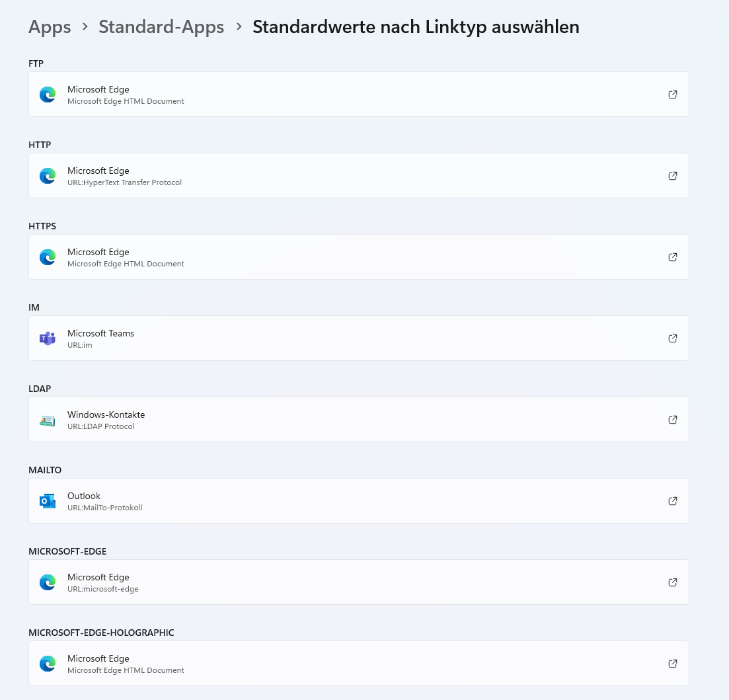The width and height of the screenshot is (729, 700).
Task: Click the Windows-Kontakte icon under LDAP
Action: pyautogui.click(x=48, y=420)
